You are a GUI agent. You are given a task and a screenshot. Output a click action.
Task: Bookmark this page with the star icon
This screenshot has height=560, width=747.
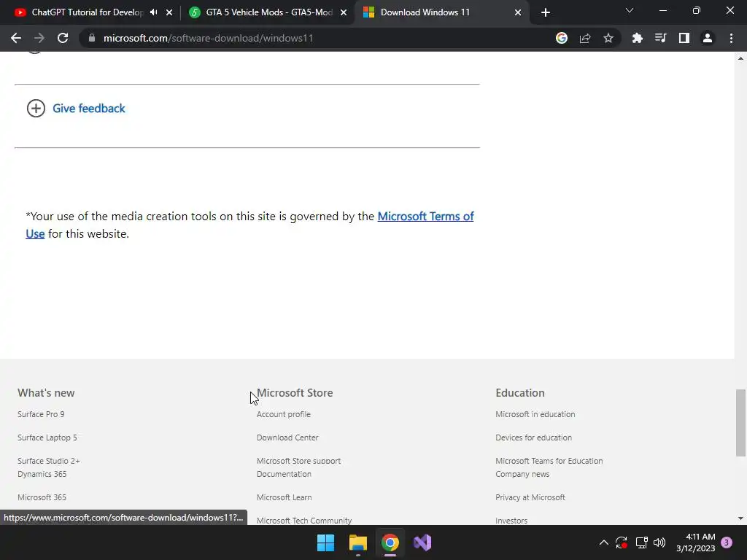(x=608, y=38)
